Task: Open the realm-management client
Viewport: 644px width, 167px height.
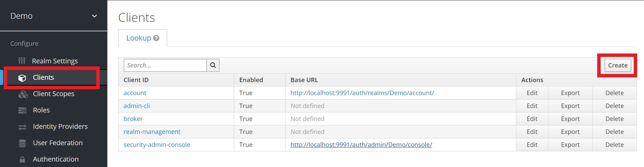Action: click(152, 132)
